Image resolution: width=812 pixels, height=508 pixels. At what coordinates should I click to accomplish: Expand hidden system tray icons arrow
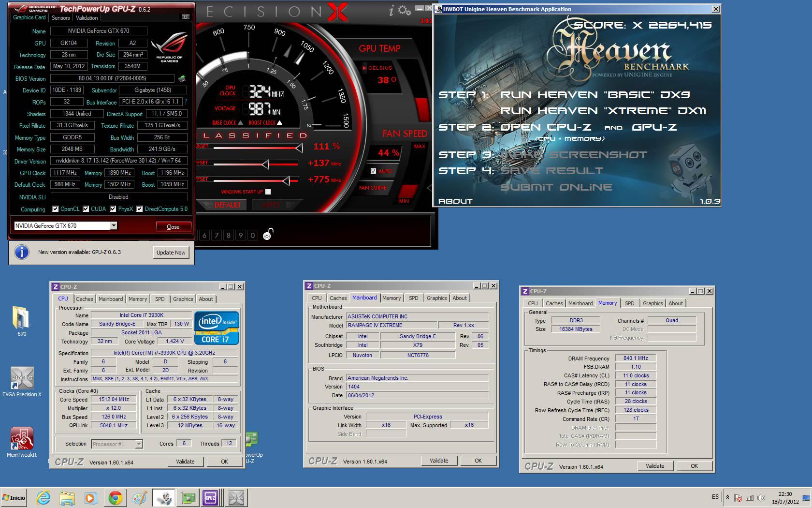pyautogui.click(x=727, y=497)
